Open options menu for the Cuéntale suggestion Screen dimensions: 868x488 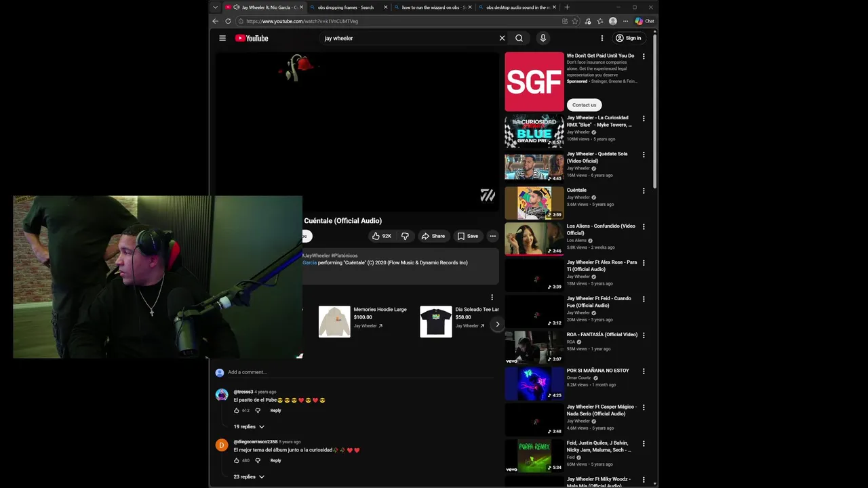644,190
